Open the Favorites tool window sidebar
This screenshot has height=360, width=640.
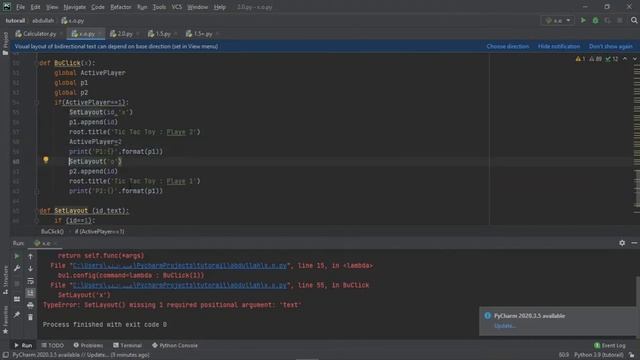(x=5, y=320)
